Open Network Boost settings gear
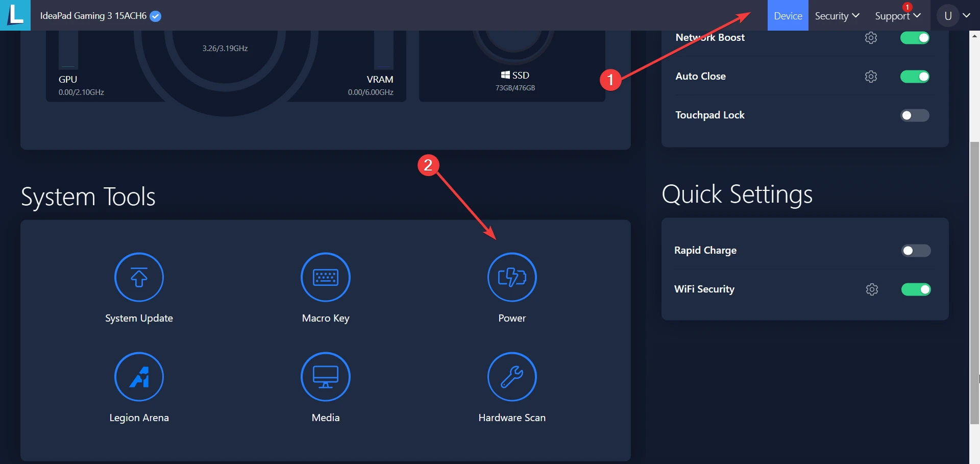The height and width of the screenshot is (464, 980). click(x=871, y=38)
